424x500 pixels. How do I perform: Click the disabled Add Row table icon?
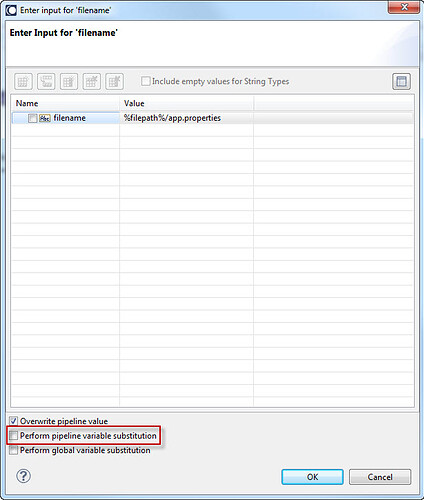point(23,81)
